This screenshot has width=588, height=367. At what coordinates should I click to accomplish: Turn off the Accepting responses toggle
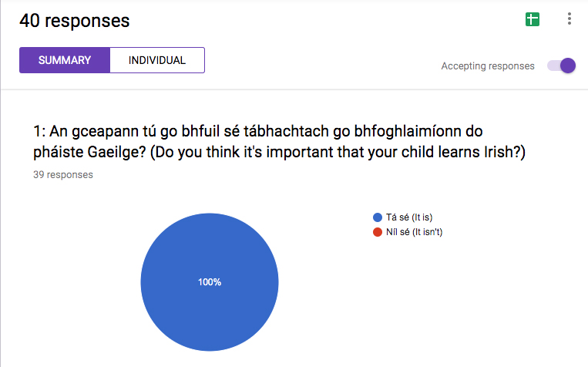pyautogui.click(x=561, y=66)
